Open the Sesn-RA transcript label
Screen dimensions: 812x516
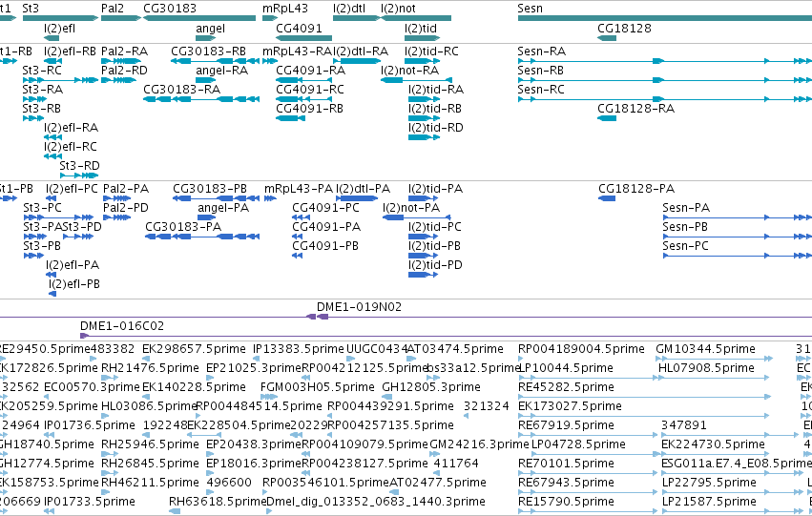542,52
